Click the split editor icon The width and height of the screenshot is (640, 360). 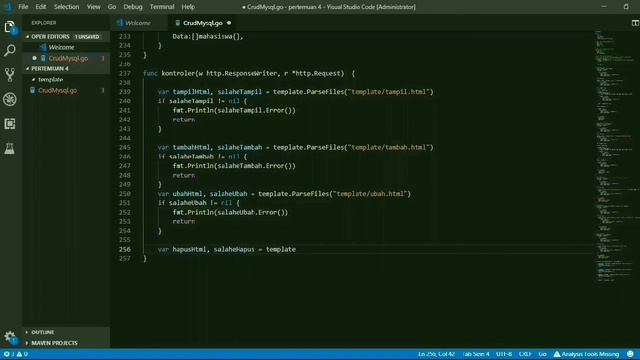coord(635,23)
